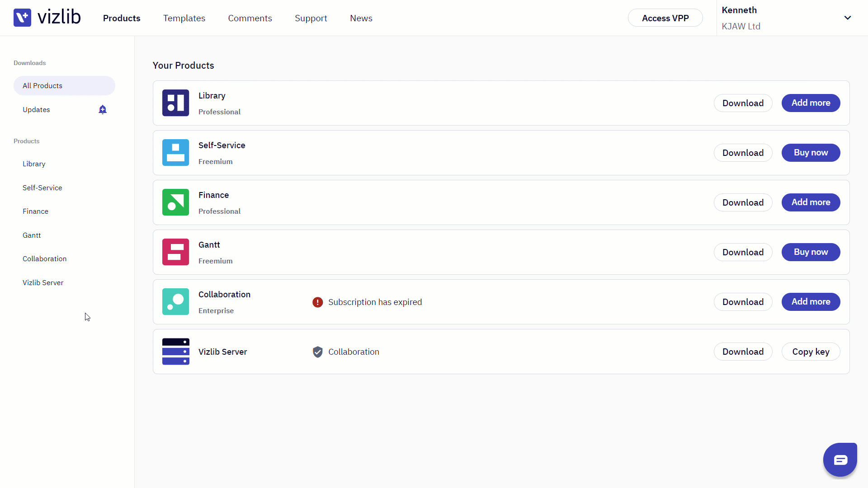Open the Templates menu item

click(184, 18)
